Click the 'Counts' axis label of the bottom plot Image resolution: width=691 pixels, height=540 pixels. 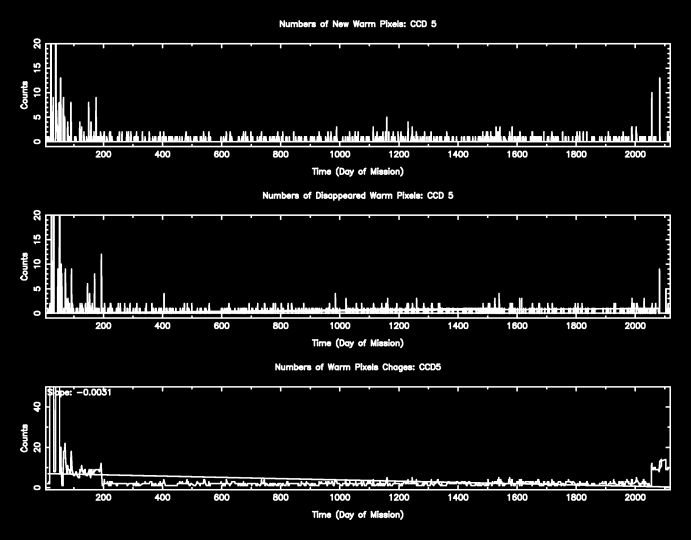click(x=25, y=438)
